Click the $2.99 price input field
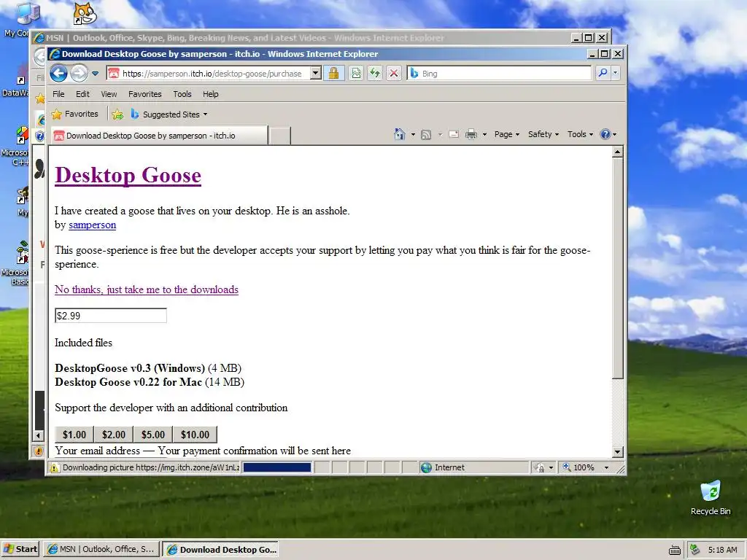 (x=111, y=316)
